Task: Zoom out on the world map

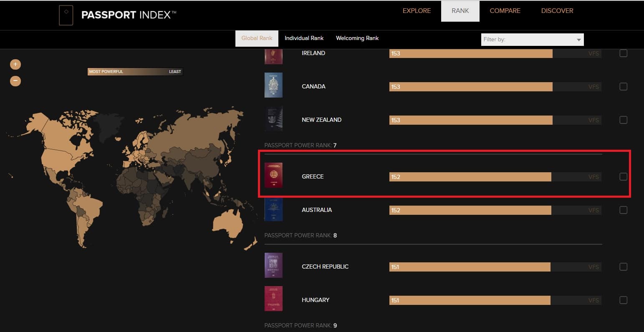Action: point(15,80)
